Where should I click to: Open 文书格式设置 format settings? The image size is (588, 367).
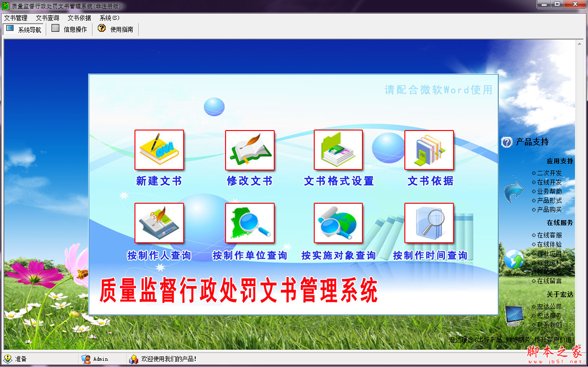click(x=338, y=150)
